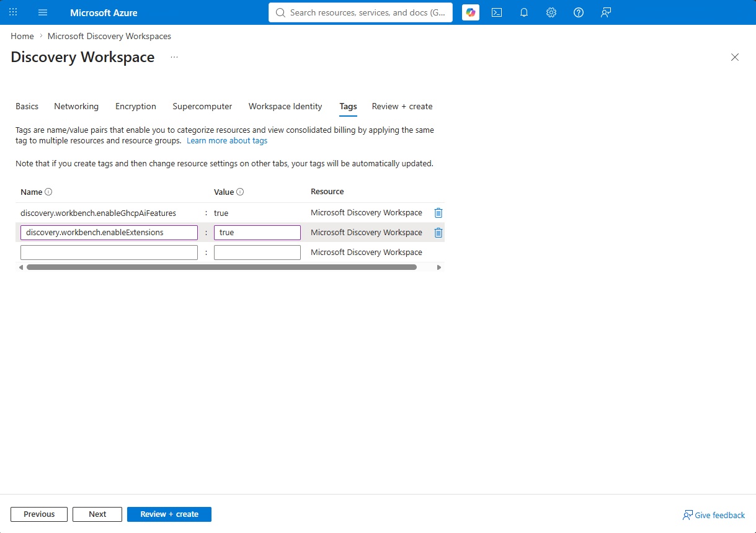Click resource text in enableGhcpAiFeatures row
This screenshot has width=756, height=533.
point(367,213)
